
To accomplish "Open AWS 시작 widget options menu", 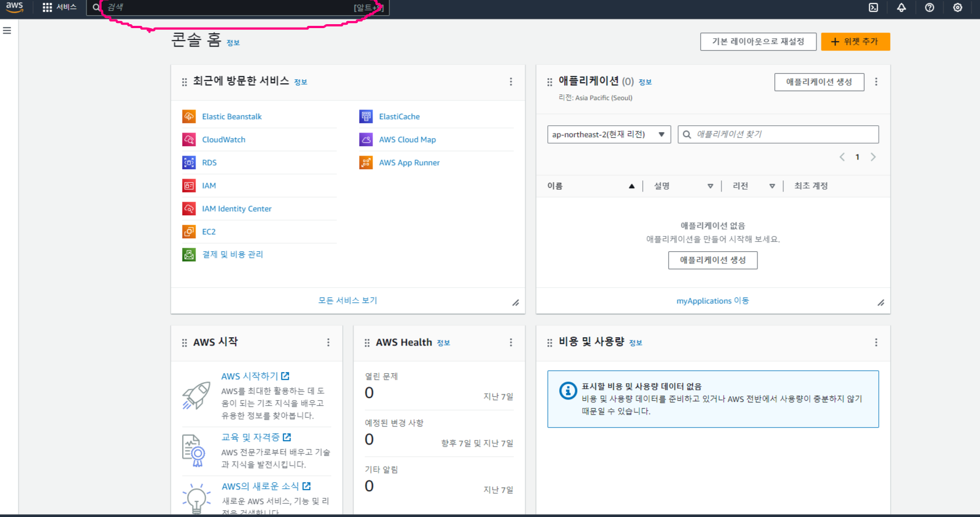I will coord(328,342).
